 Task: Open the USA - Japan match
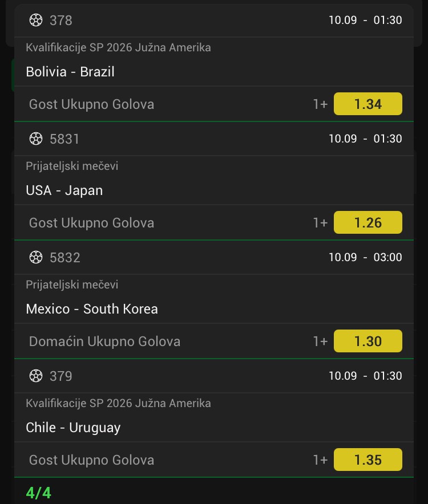(64, 190)
